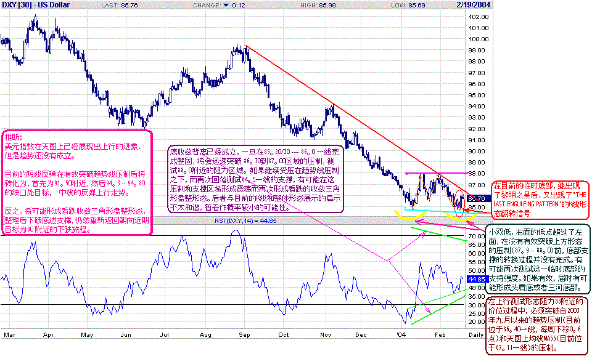Click the "Jun" month label on time axis

click(126, 335)
